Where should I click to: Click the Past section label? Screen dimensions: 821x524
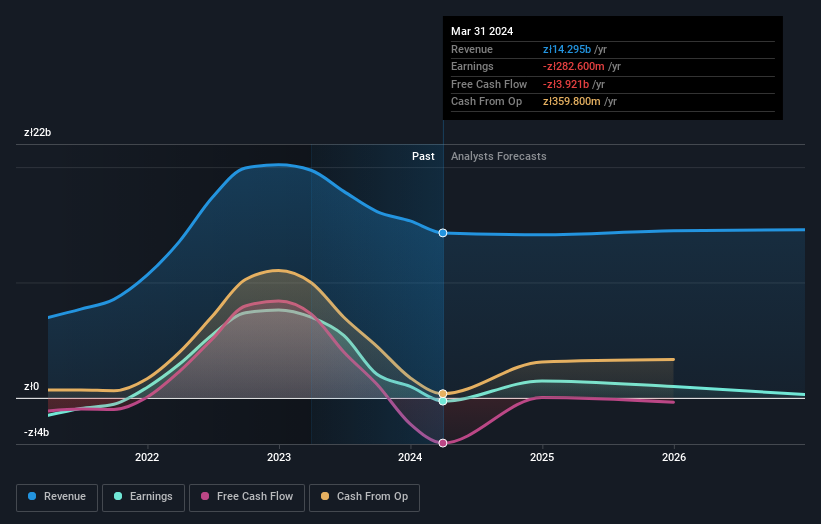423,156
